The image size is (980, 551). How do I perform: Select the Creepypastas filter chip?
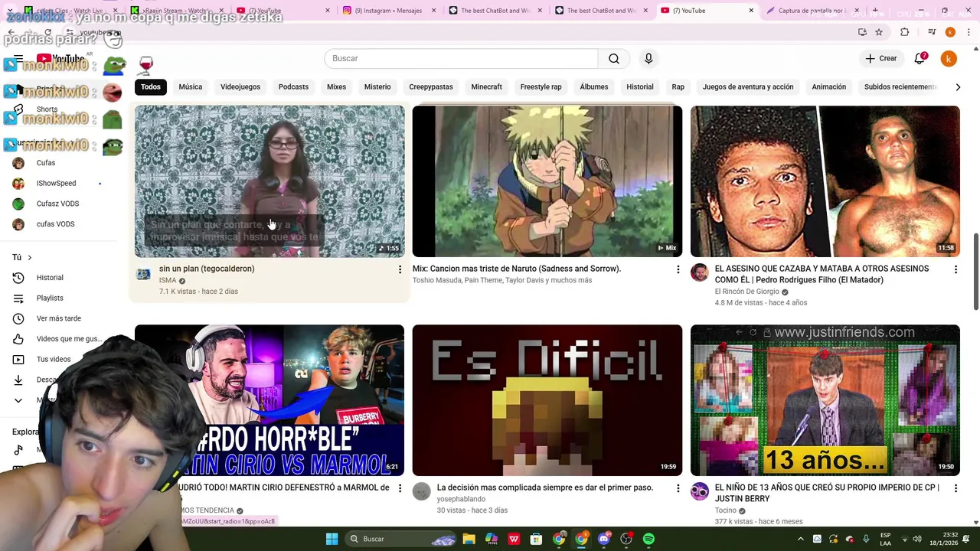point(431,87)
